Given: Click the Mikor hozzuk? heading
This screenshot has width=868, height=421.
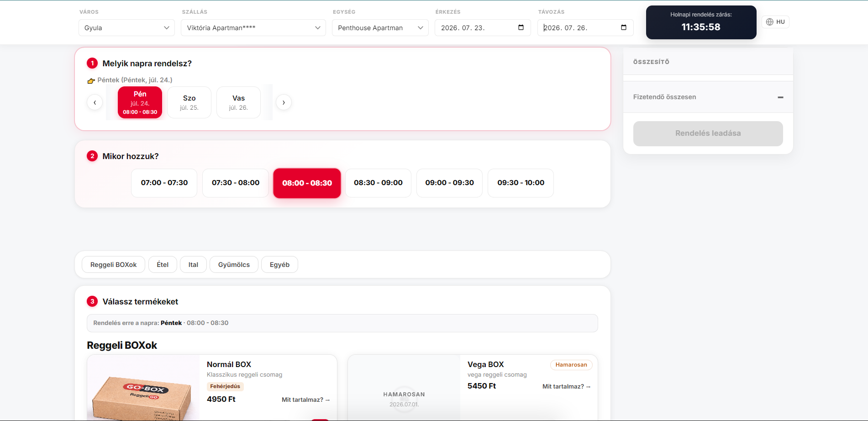Looking at the screenshot, I should pos(131,156).
